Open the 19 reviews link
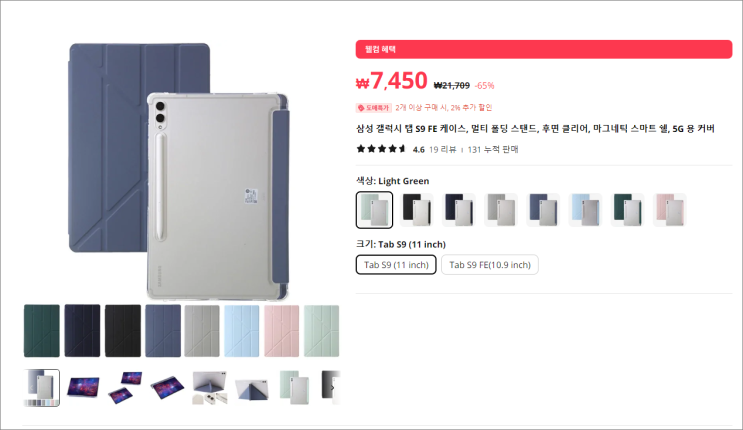Screen dimensions: 743x430 coord(443,149)
